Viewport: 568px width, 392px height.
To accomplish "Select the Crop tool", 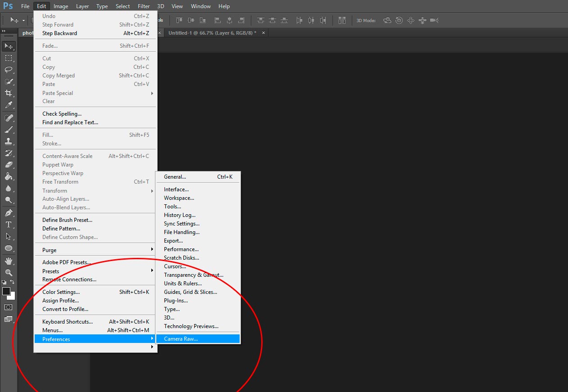I will click(9, 93).
